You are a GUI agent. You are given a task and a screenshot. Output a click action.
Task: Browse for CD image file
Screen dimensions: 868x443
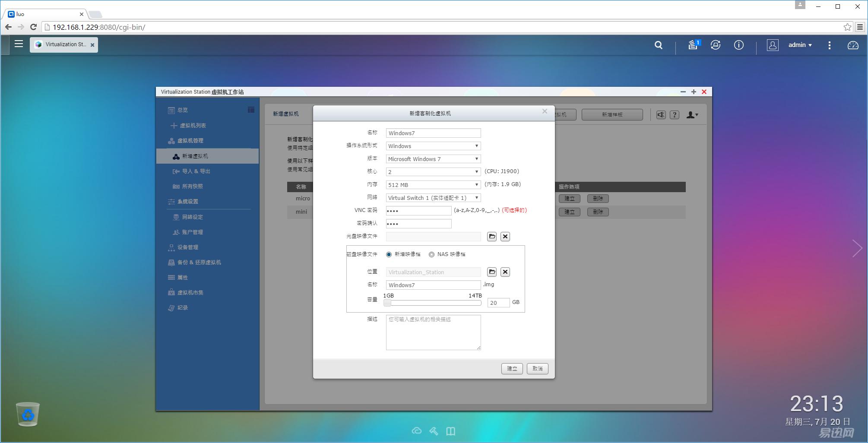492,237
